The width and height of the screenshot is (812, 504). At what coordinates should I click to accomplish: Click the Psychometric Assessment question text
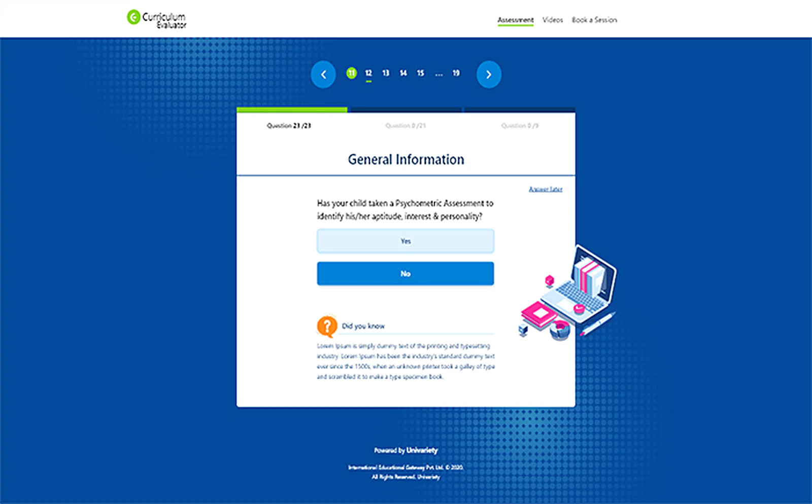coord(405,209)
